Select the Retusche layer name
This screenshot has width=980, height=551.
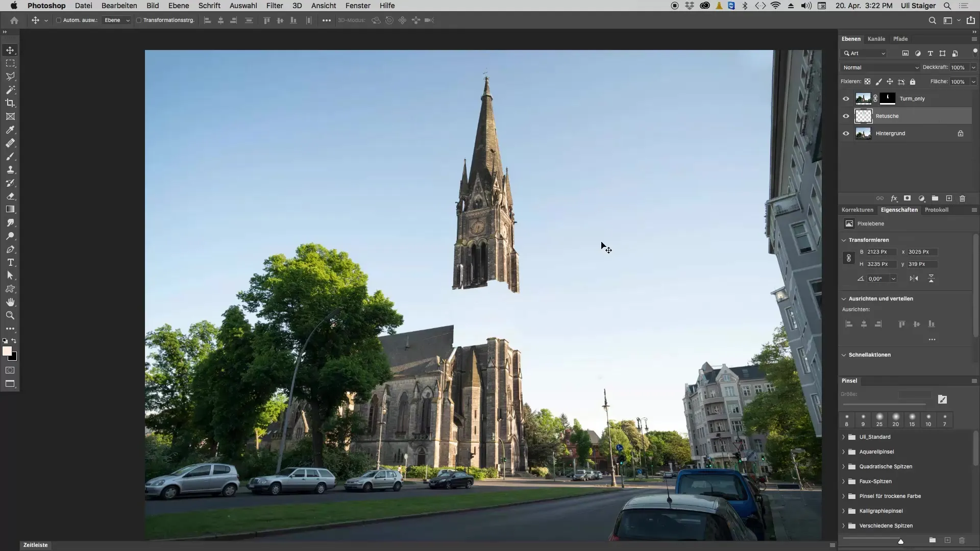887,116
